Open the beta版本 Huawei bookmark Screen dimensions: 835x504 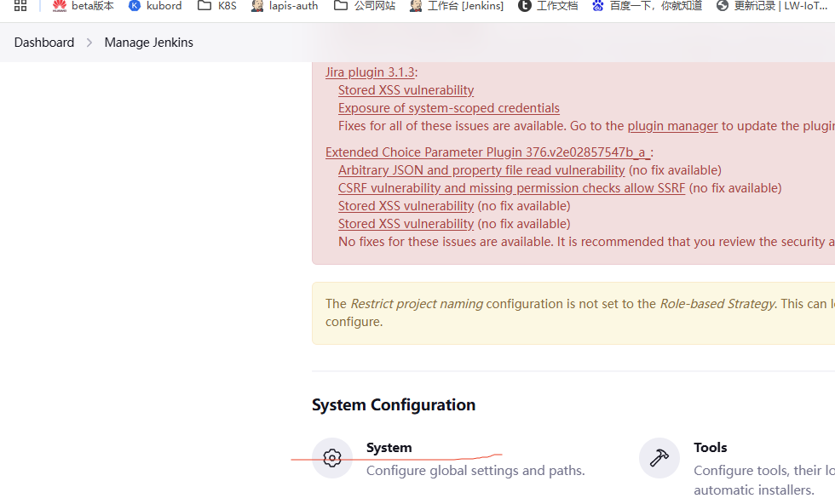pyautogui.click(x=83, y=6)
